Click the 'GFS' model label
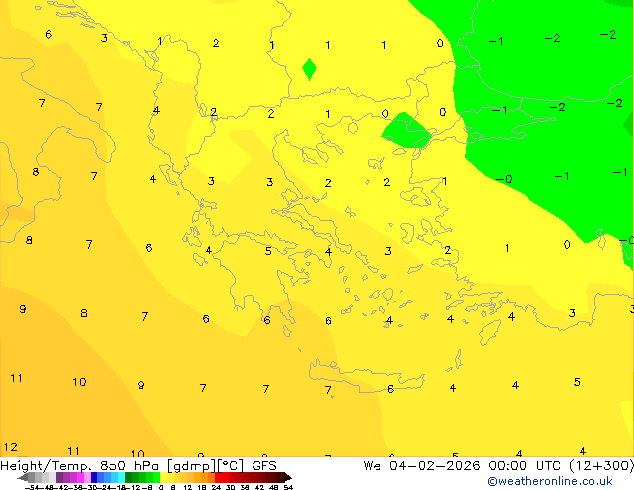This screenshot has width=634, height=490. tap(264, 466)
